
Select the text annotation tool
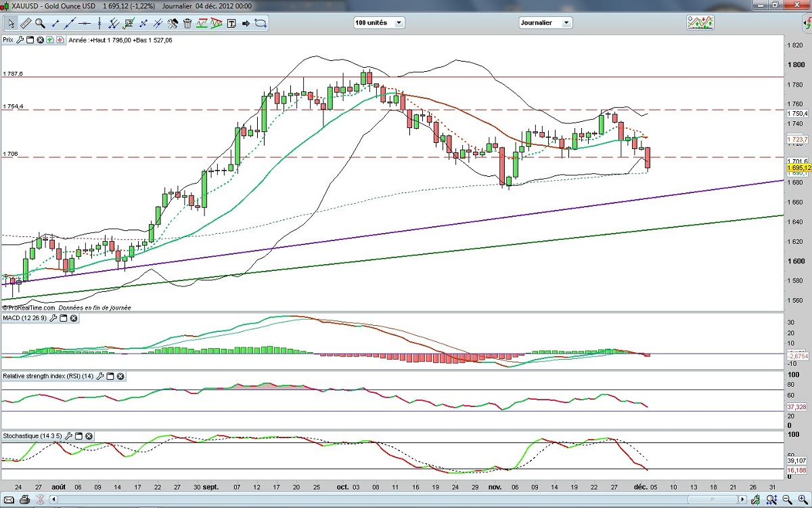click(231, 23)
